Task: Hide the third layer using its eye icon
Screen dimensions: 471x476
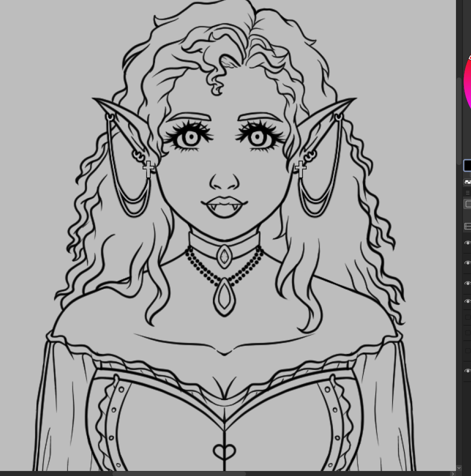Action: pos(468,283)
